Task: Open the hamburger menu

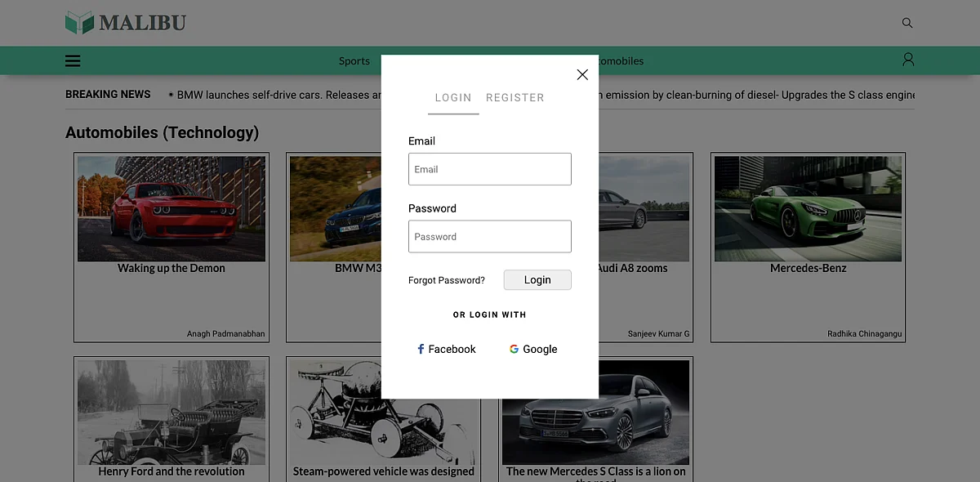Action: click(x=73, y=60)
